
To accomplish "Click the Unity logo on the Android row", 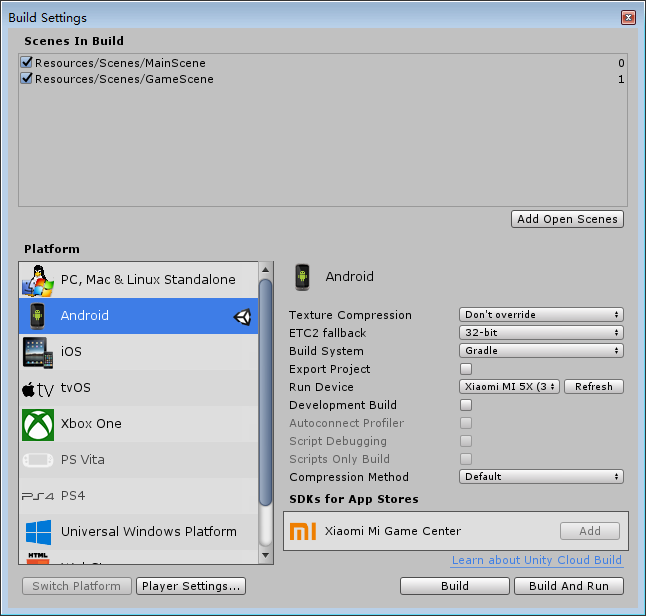I will coord(242,317).
